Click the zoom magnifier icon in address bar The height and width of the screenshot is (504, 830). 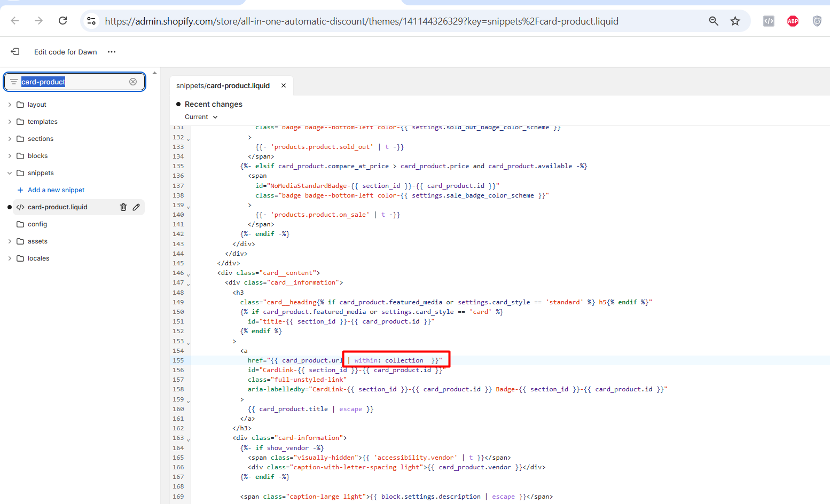pyautogui.click(x=714, y=21)
